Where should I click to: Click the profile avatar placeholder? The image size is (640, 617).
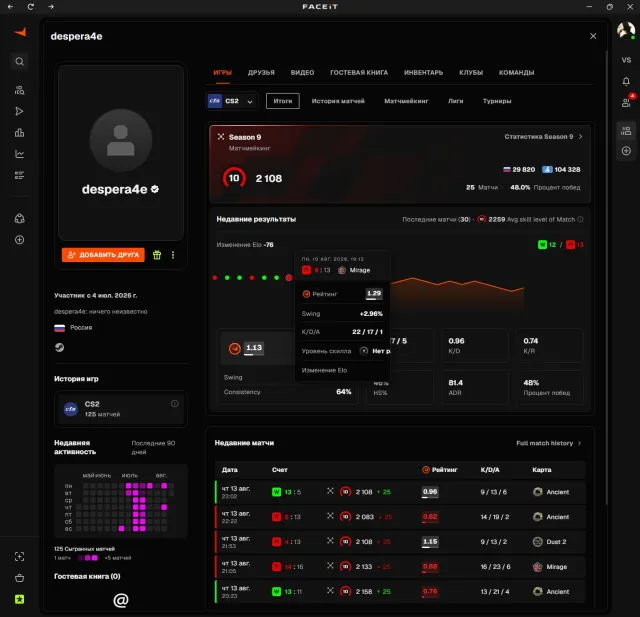(x=121, y=140)
